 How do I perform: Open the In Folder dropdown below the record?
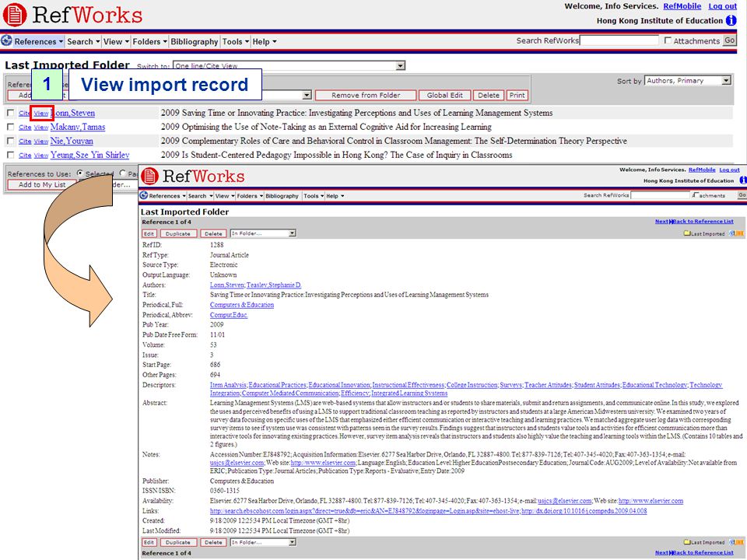point(263,542)
